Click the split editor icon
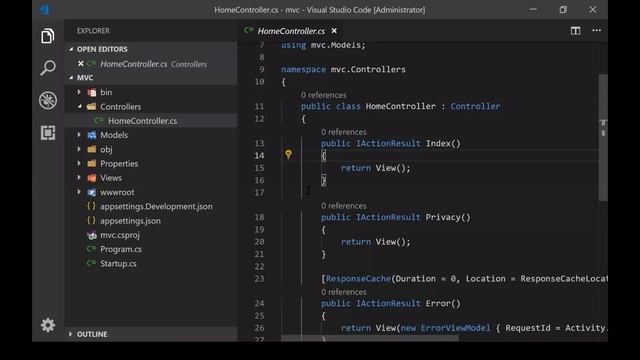 [x=576, y=31]
